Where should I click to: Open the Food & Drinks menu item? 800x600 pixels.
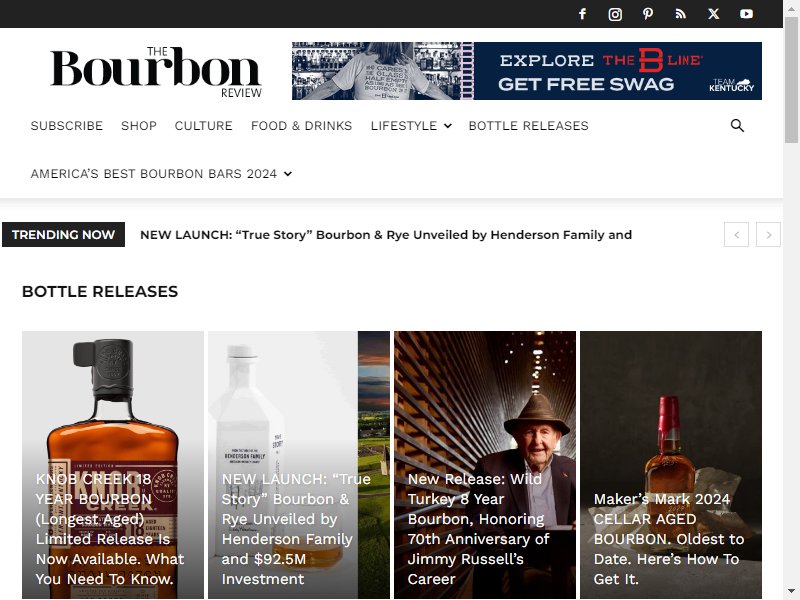(302, 126)
